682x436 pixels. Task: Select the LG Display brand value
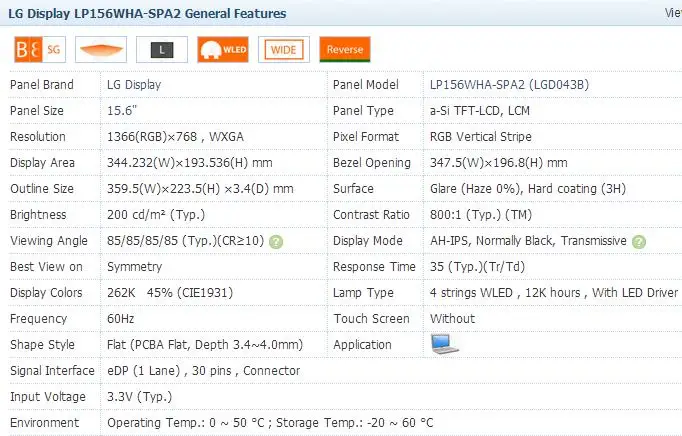click(x=134, y=84)
